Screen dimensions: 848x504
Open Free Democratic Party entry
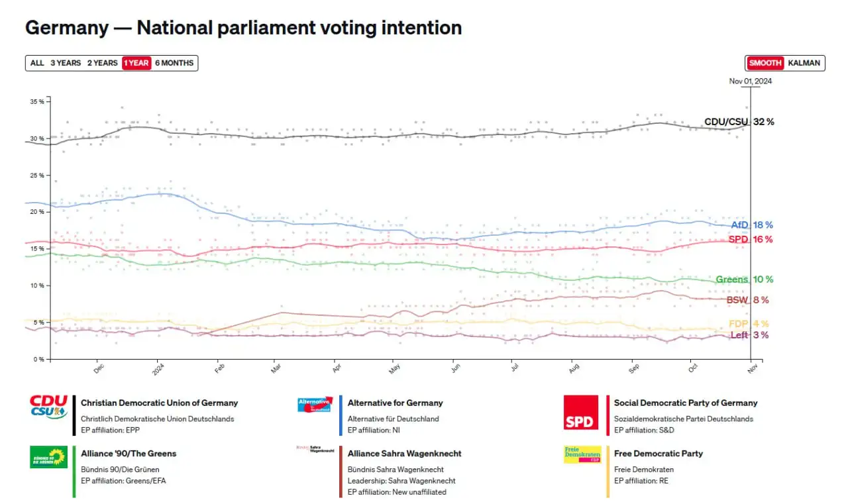pos(658,454)
